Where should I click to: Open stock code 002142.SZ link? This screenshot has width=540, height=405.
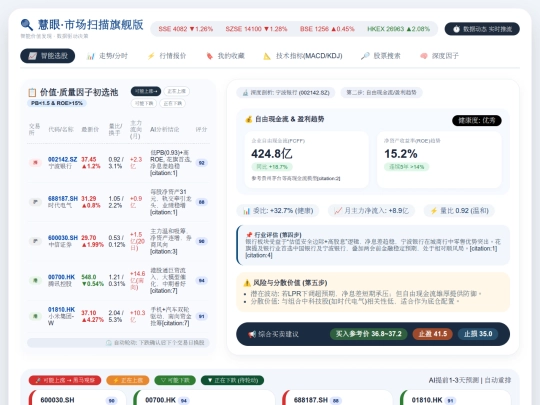click(62, 159)
